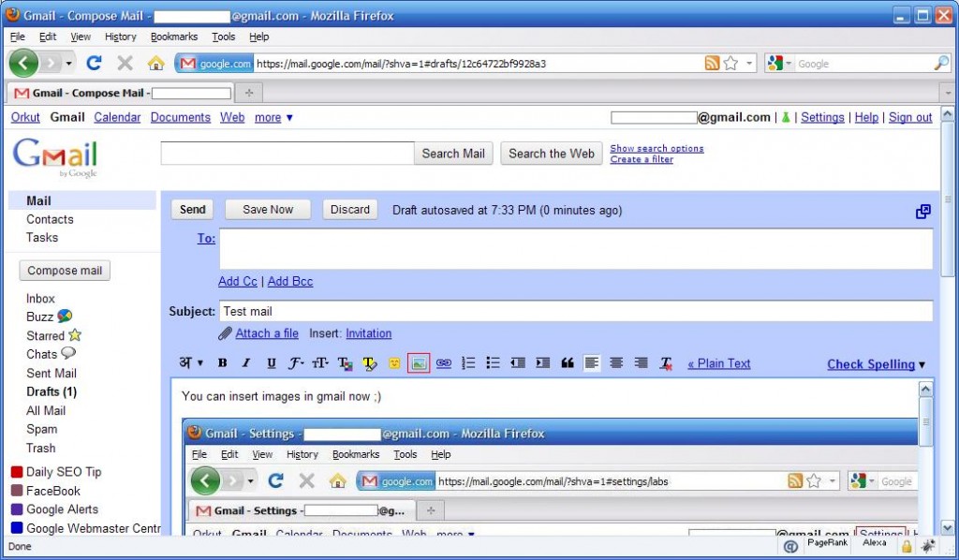Align text right in compose toolbar

point(641,363)
